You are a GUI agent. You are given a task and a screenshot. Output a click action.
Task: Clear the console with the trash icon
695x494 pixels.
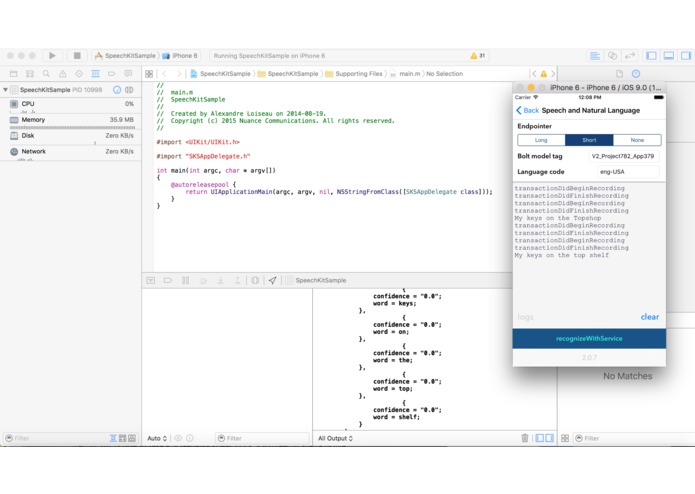pos(525,438)
